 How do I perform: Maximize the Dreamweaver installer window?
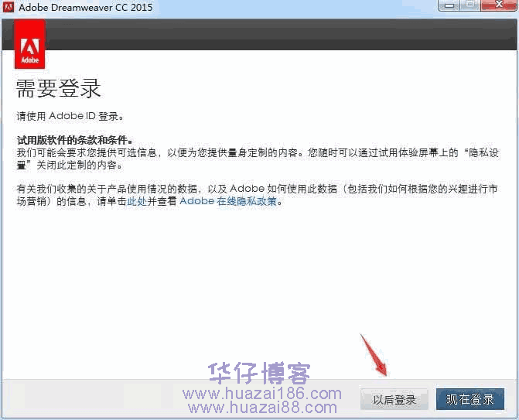point(470,5)
